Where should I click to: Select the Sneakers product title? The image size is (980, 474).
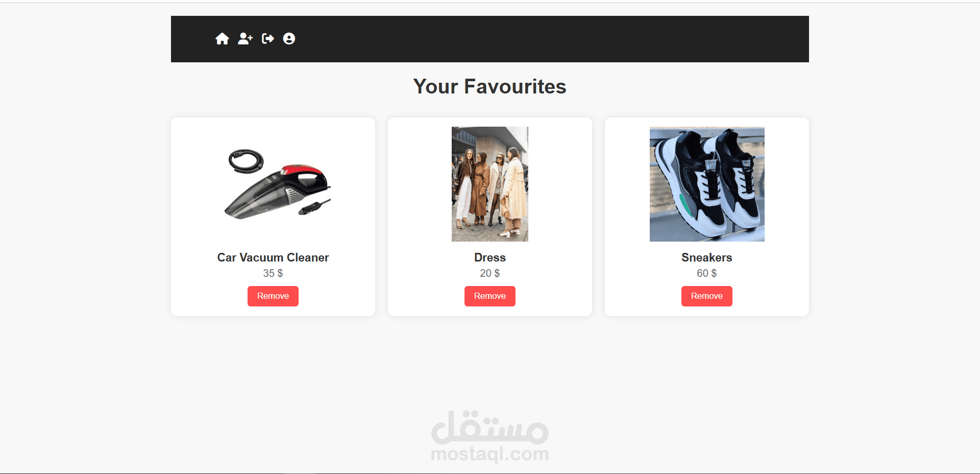point(707,257)
